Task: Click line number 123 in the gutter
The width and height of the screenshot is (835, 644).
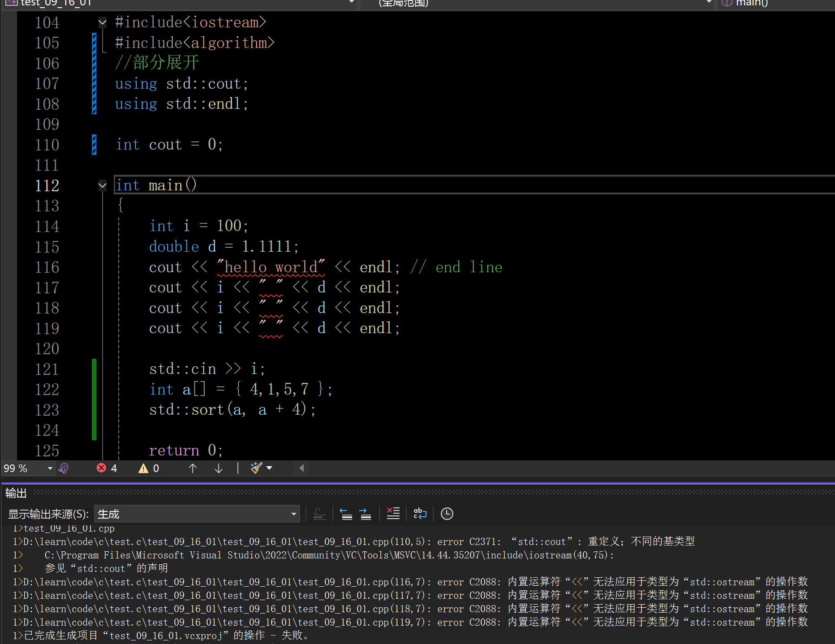Action: (x=47, y=410)
